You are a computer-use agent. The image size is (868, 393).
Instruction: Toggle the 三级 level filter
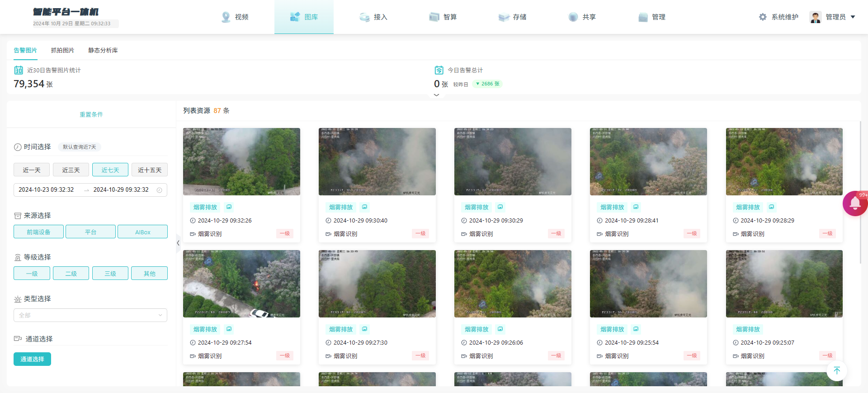(x=110, y=274)
